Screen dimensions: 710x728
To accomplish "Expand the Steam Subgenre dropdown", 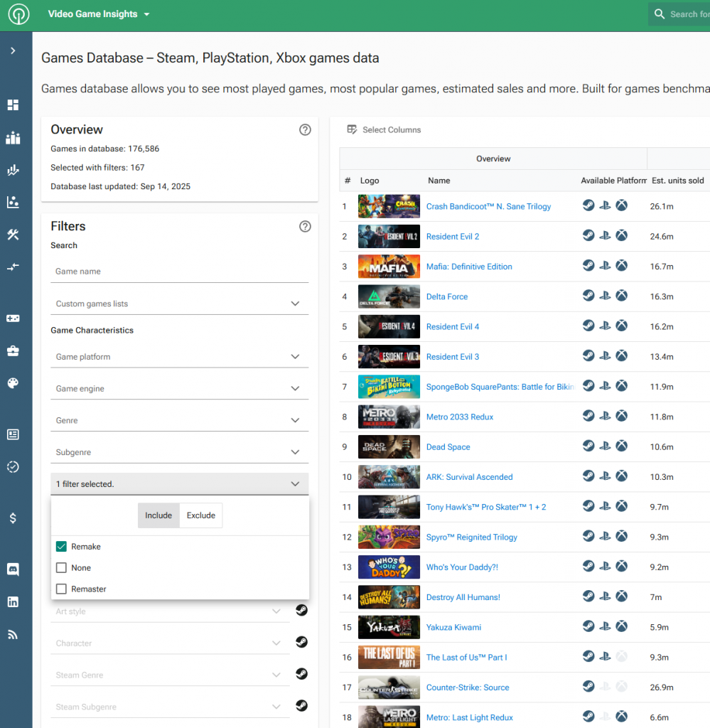I will (x=171, y=707).
